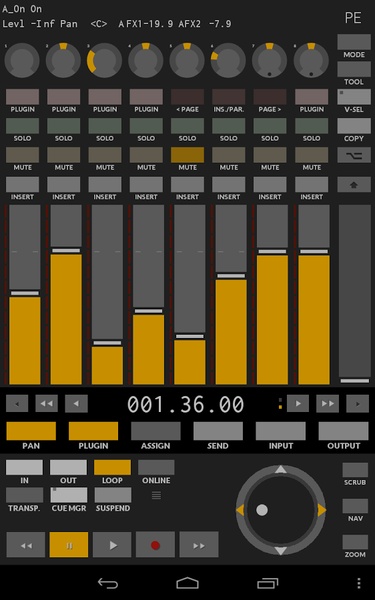Tap knob 3 encoder with orange arc
The height and width of the screenshot is (600, 375).
[x=104, y=60]
